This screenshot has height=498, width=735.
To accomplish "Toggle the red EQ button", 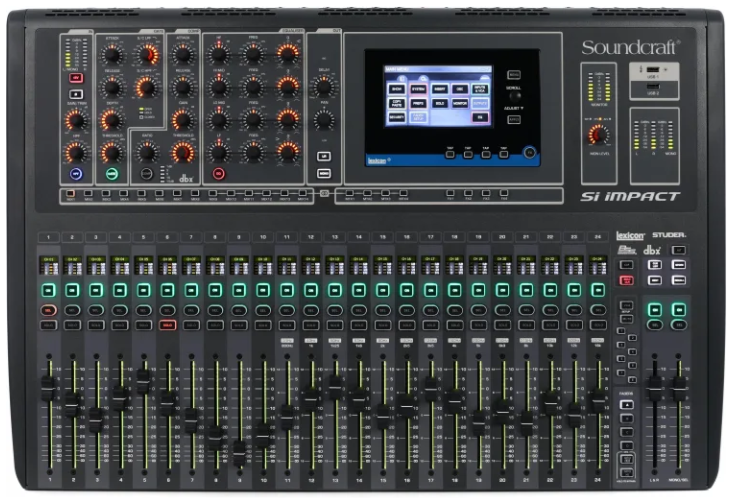I will point(218,174).
